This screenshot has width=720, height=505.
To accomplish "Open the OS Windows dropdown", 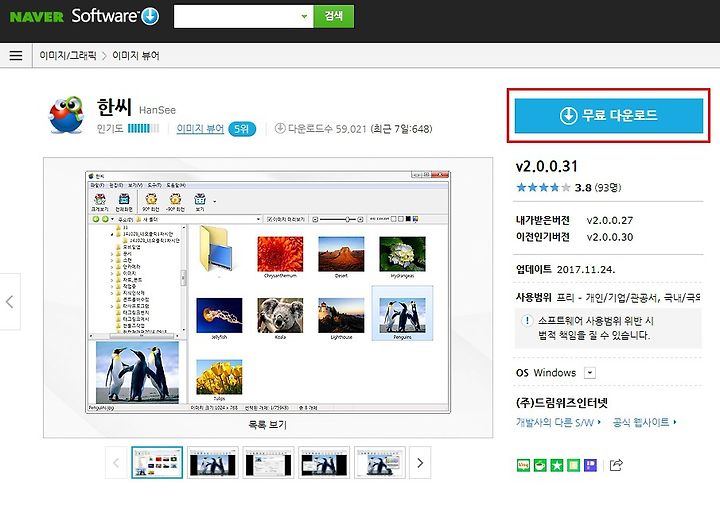I will click(590, 372).
